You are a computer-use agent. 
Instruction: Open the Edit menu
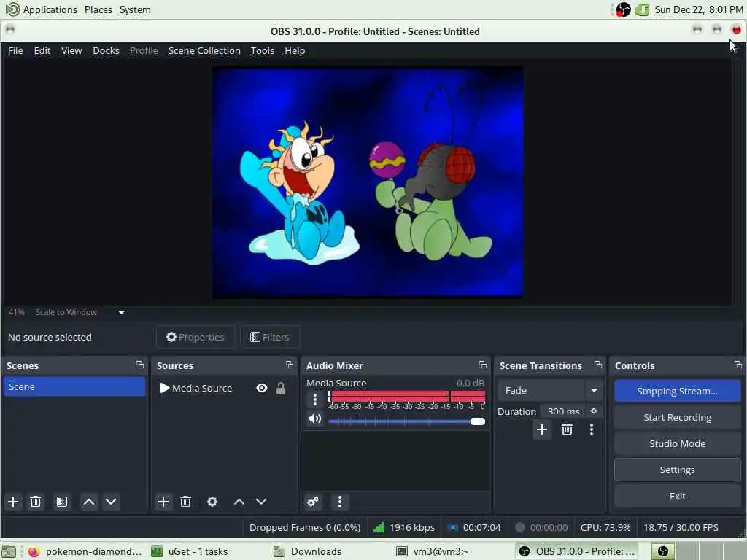pyautogui.click(x=42, y=50)
